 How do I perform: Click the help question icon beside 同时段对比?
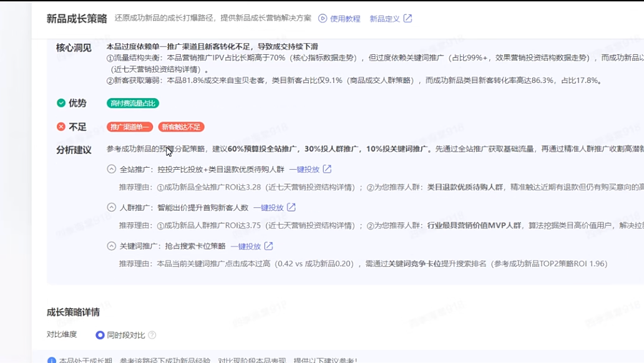point(152,335)
